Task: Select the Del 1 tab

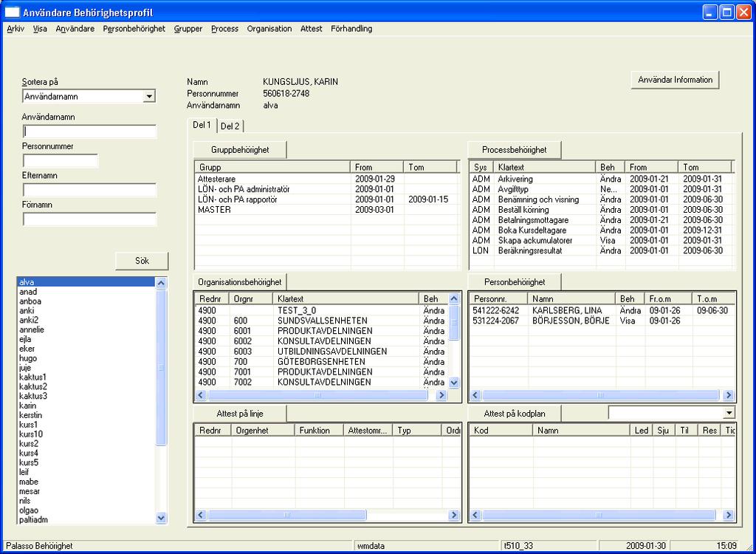Action: point(202,125)
